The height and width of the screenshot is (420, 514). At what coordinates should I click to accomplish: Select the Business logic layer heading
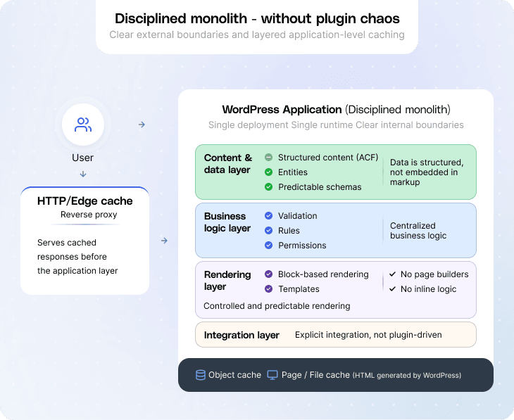pyautogui.click(x=227, y=222)
